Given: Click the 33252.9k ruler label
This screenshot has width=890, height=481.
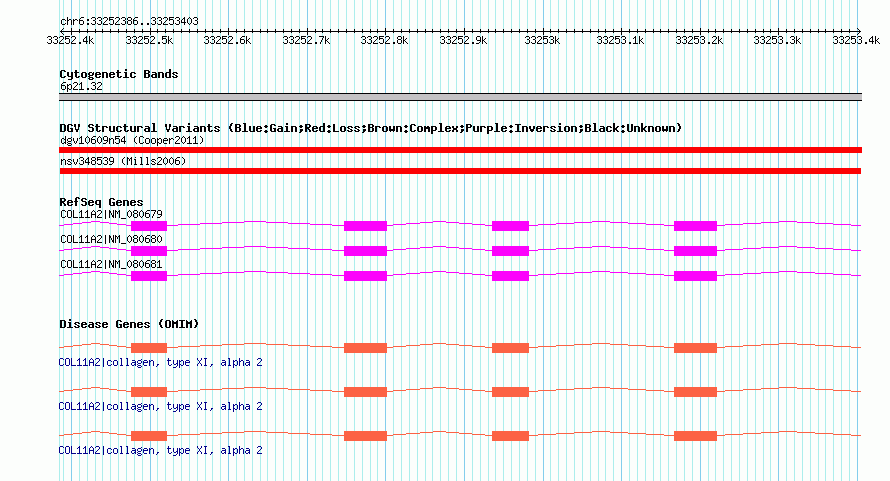Looking at the screenshot, I should (463, 40).
